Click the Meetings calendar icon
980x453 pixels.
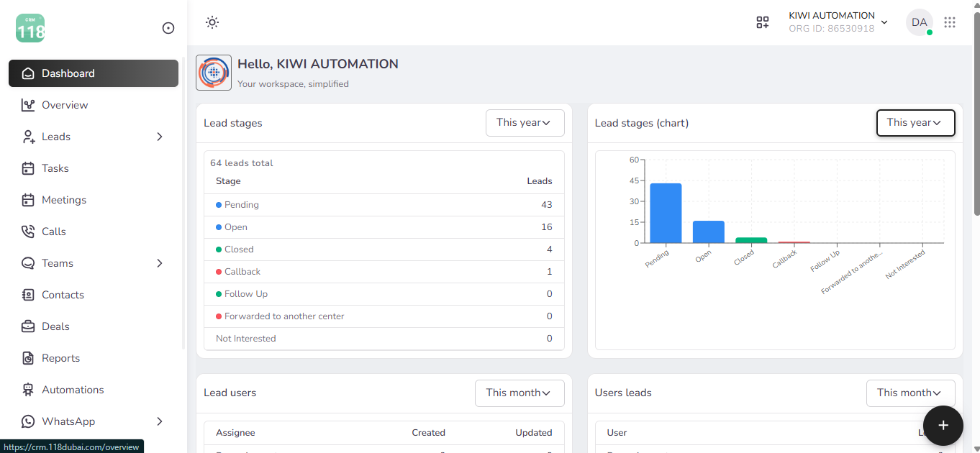coord(28,200)
